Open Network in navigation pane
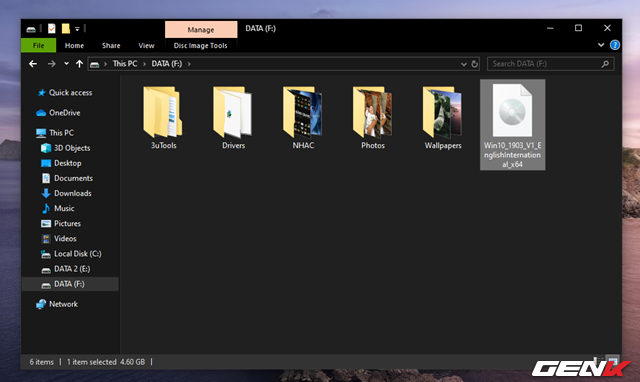 [57, 304]
